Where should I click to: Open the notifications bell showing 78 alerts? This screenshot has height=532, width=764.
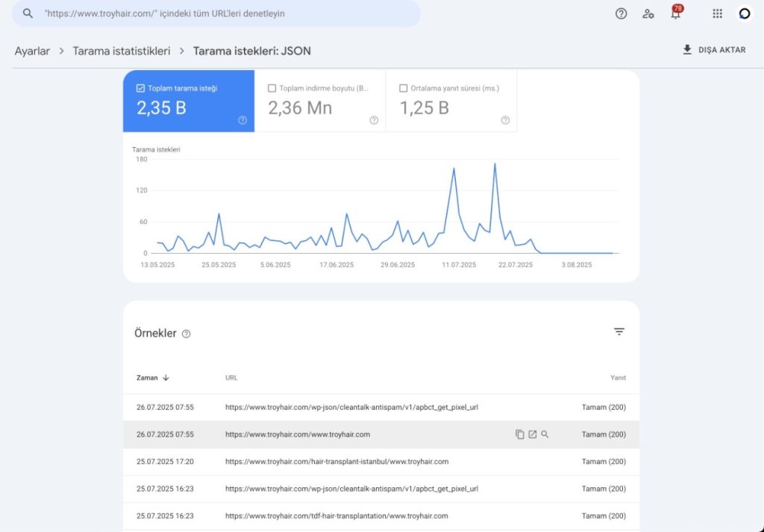tap(675, 13)
